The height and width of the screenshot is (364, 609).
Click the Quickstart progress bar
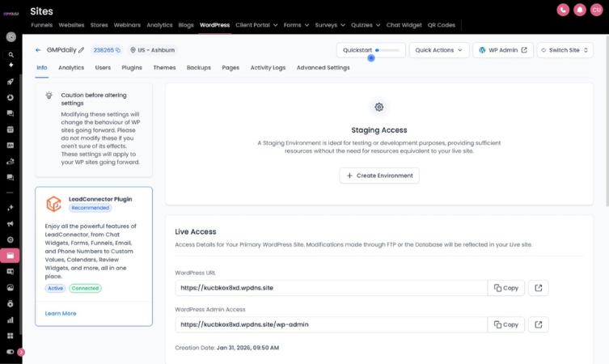pos(388,50)
